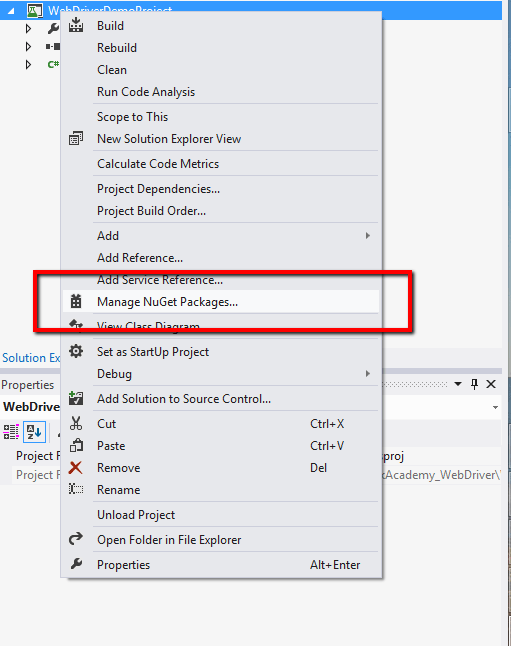This screenshot has width=511, height=646.
Task: Click the WebDriverDemoProject project icon
Action: point(35,10)
